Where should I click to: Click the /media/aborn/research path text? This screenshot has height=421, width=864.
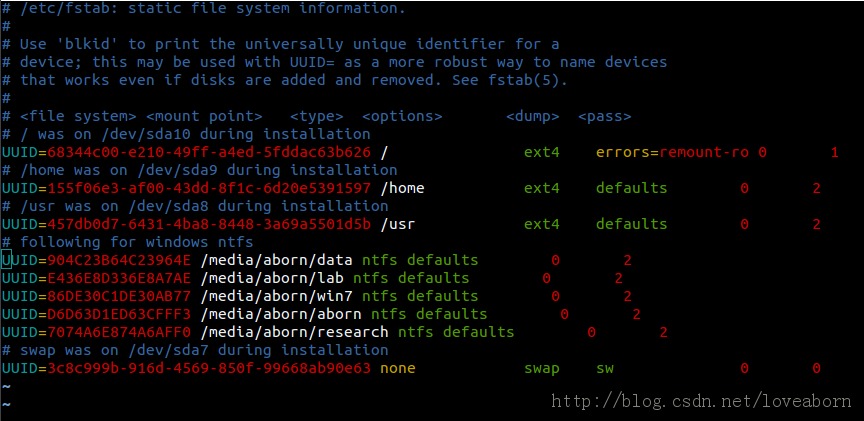(294, 332)
